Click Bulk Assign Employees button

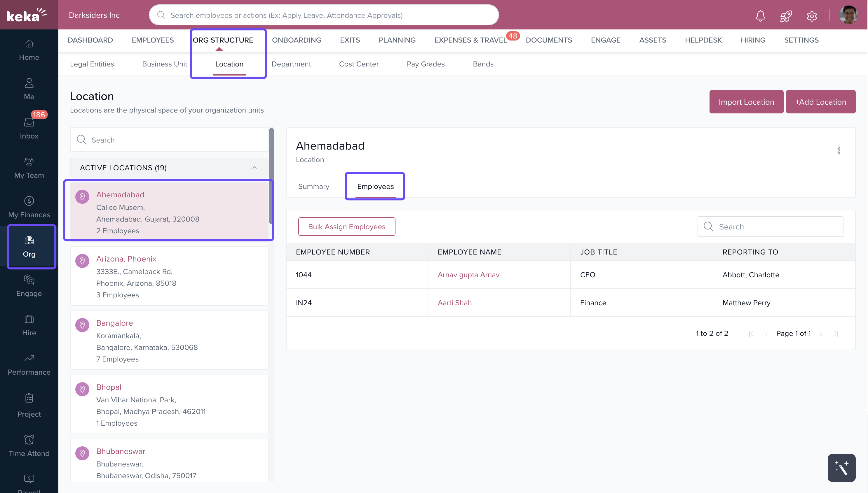[346, 227]
